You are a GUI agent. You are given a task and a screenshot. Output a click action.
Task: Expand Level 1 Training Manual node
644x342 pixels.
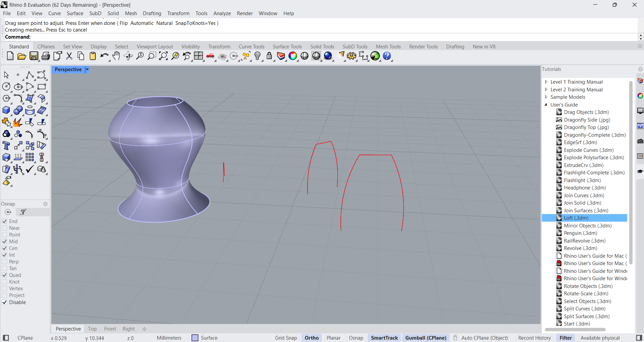point(546,82)
